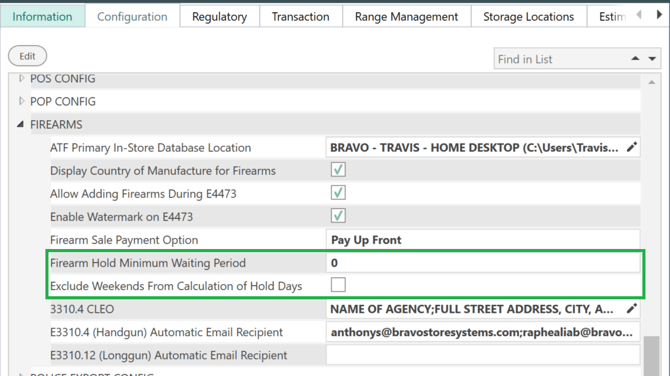Toggle Display Country of Manufacture for Firearms
Viewport: 670px width, 376px height.
[x=338, y=170]
